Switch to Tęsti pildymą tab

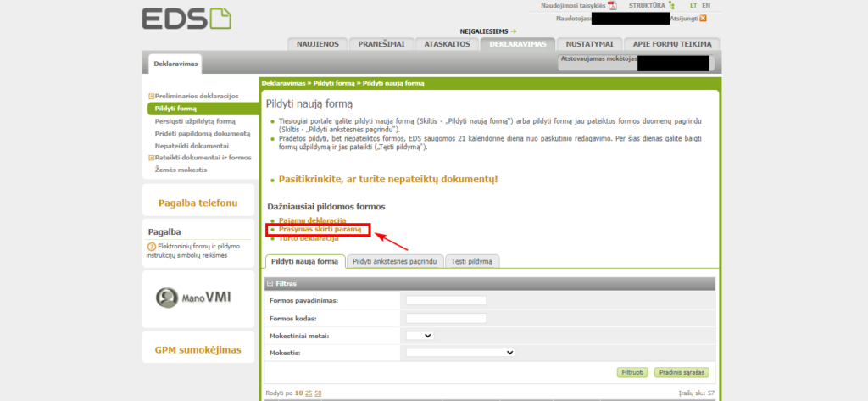[472, 261]
